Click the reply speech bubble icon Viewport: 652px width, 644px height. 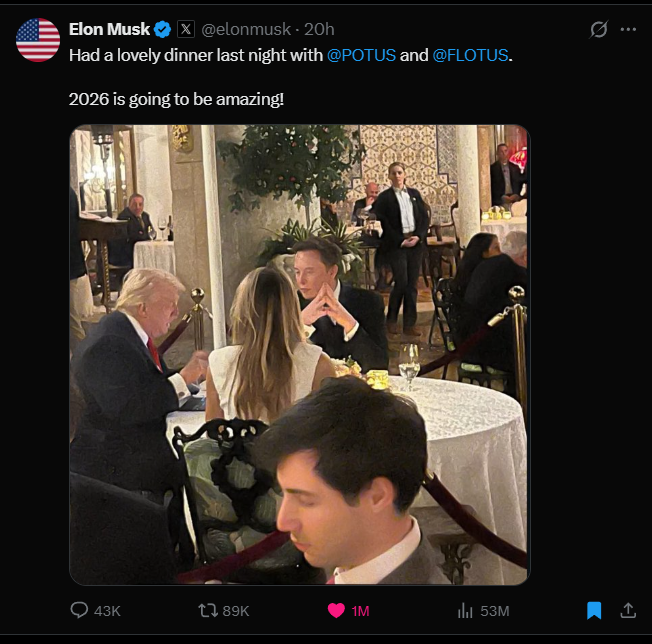point(80,610)
